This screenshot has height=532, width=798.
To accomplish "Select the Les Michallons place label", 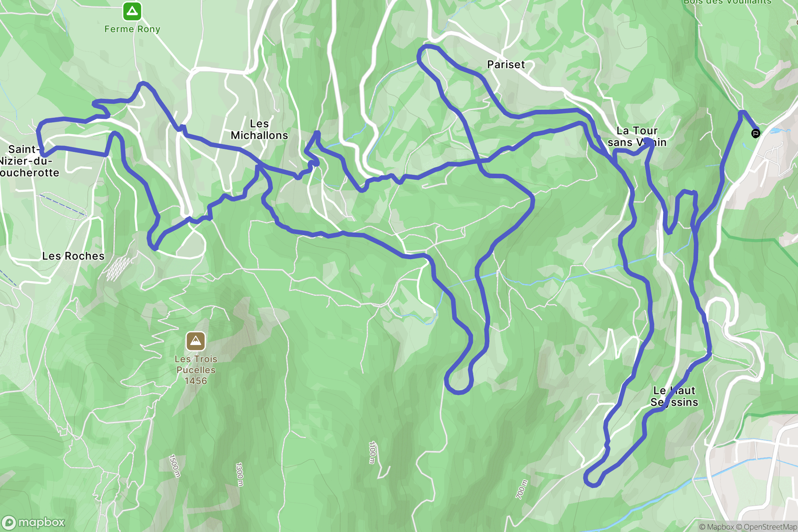I will tap(260, 130).
